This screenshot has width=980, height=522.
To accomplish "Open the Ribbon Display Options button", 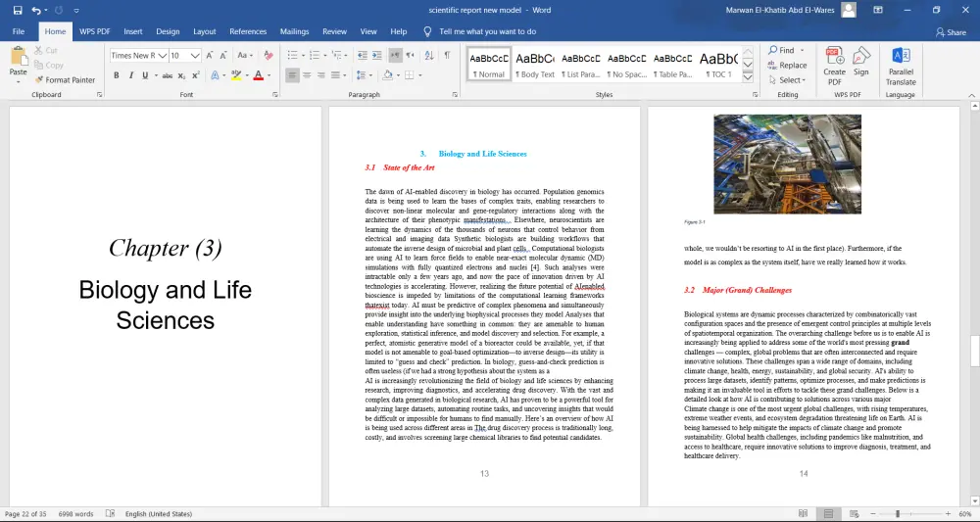I will (x=878, y=10).
